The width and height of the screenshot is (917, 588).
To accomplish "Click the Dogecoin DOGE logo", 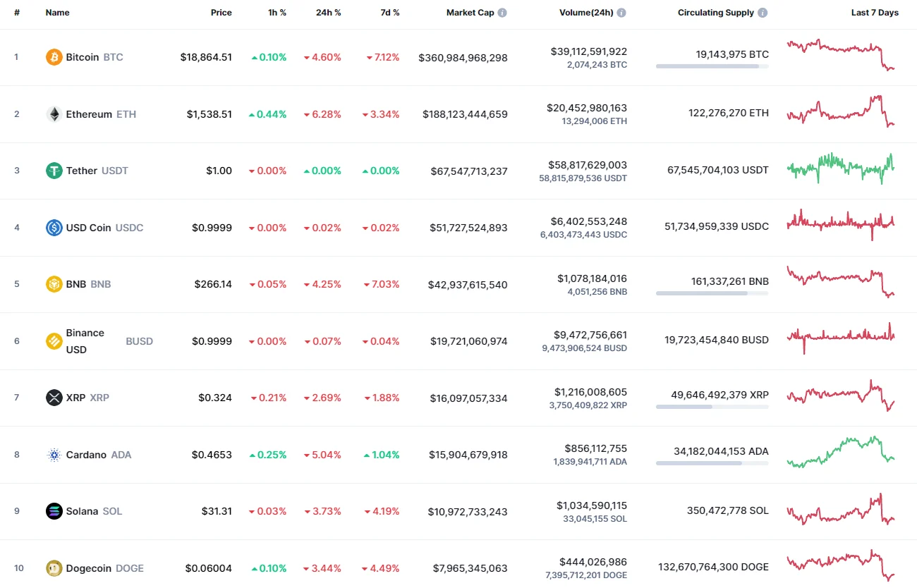I will (x=53, y=568).
